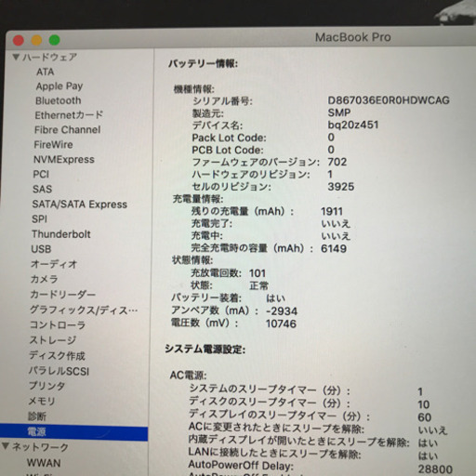The image size is (476, 476).
Task: Select パラレルSCSI entry
Action: coord(59,371)
